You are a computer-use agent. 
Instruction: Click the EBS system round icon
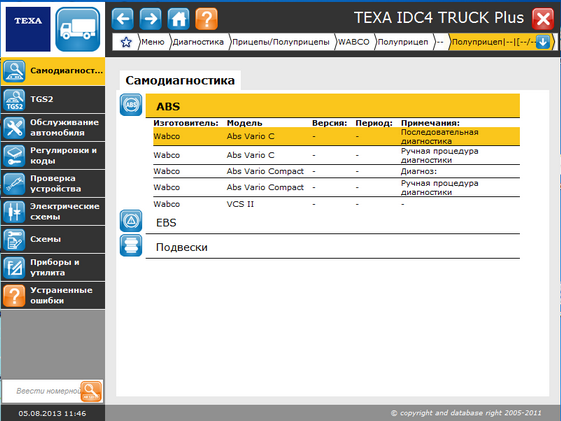point(131,221)
